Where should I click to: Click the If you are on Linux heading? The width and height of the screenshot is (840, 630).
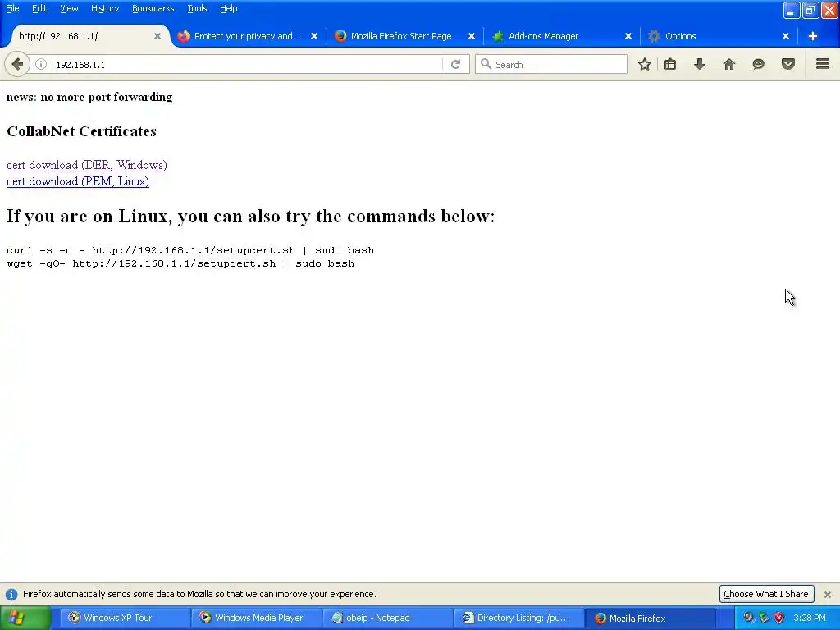pyautogui.click(x=251, y=217)
